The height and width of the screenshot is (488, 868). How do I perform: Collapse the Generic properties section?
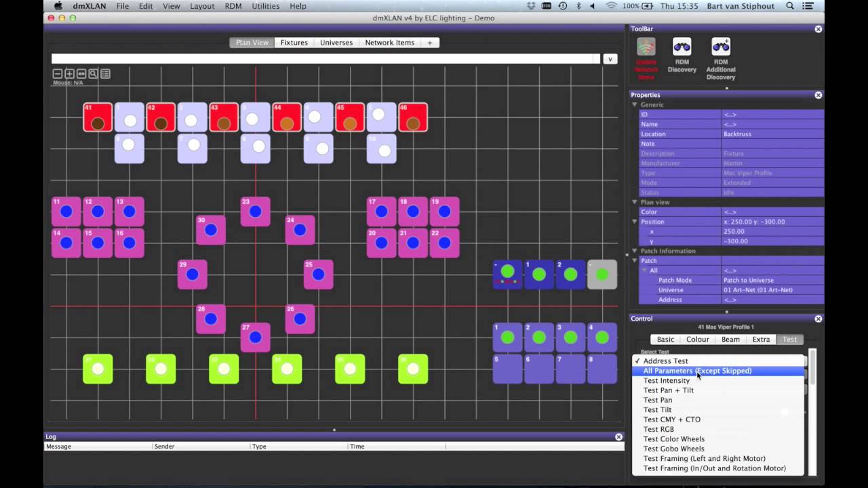pos(635,104)
